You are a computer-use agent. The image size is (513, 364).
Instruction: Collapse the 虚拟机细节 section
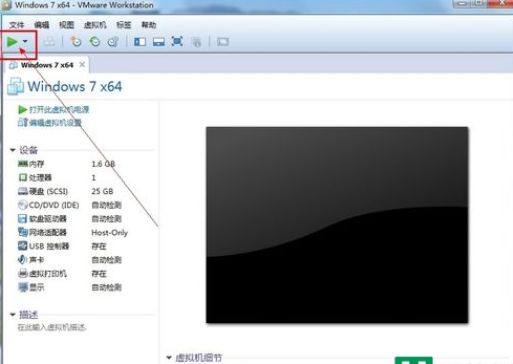click(x=169, y=358)
